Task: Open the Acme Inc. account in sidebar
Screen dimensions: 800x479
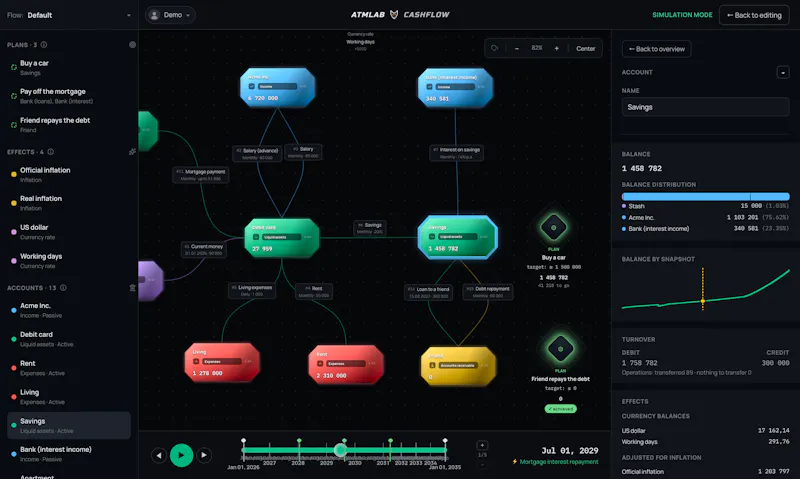Action: pos(69,310)
